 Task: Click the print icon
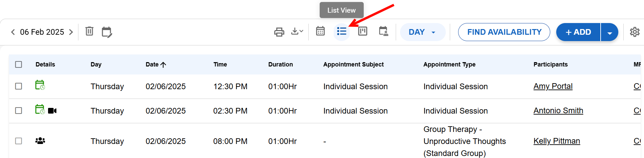coord(279,32)
